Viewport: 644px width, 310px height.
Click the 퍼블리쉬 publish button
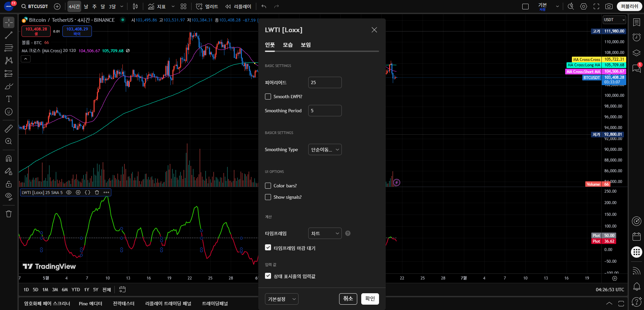coord(629,6)
